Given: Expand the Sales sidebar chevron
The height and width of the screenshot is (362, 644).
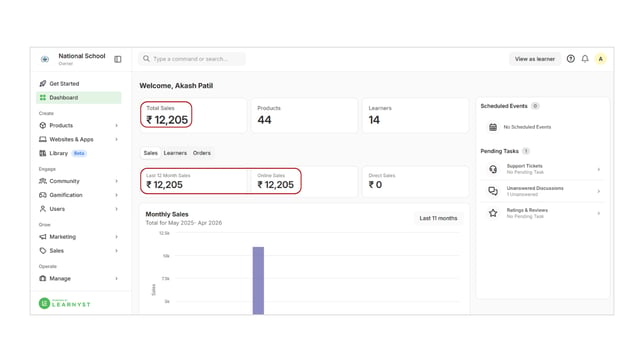Looking at the screenshot, I should 117,251.
